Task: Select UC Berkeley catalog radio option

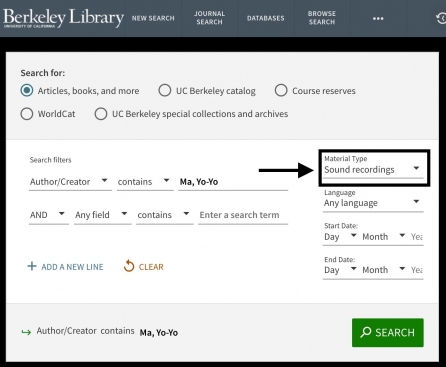Action: coord(165,90)
